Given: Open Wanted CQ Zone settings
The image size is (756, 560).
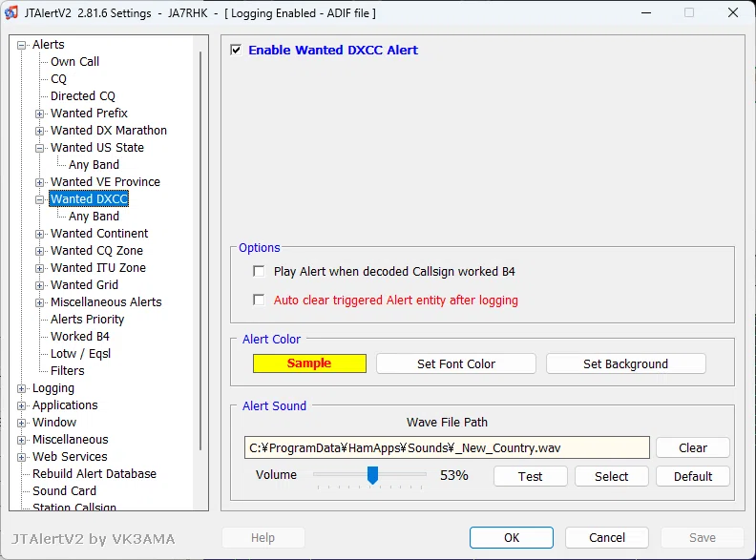Looking at the screenshot, I should point(97,251).
